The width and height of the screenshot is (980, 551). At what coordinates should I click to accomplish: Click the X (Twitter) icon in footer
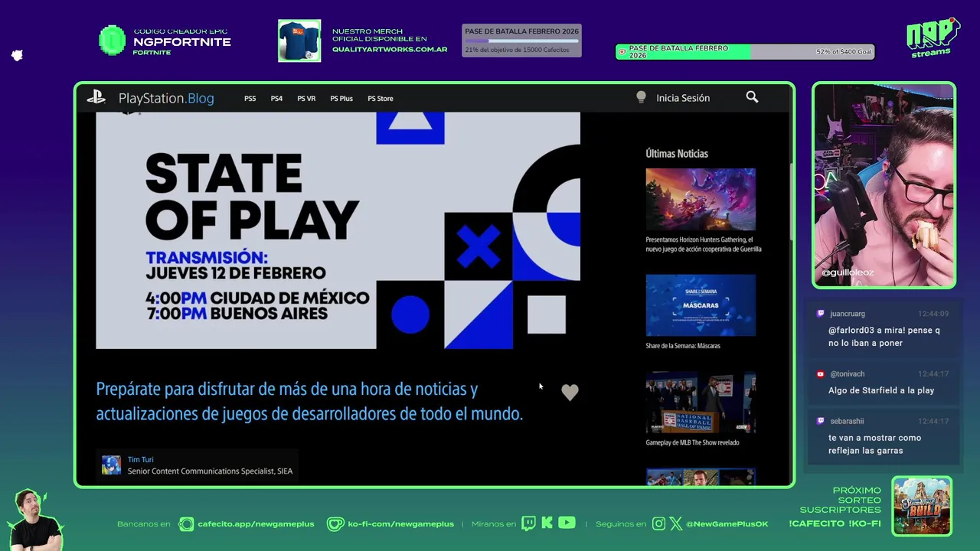pos(676,524)
